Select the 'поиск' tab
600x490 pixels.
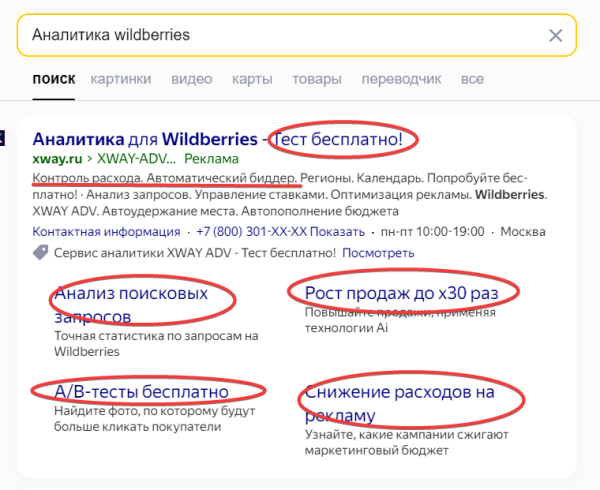(54, 79)
